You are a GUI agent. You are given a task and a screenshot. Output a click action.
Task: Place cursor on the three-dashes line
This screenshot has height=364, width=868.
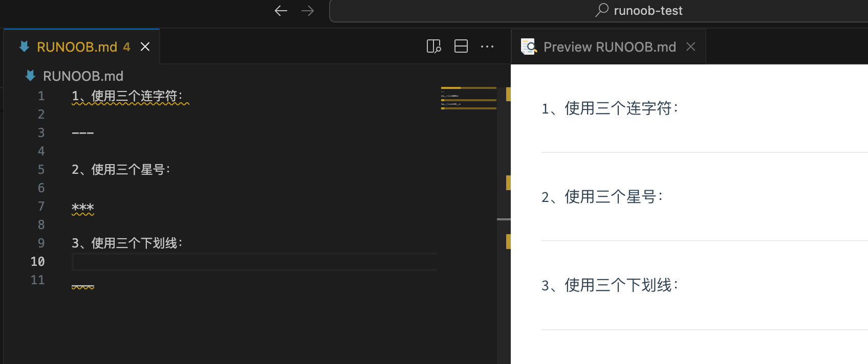[83, 133]
